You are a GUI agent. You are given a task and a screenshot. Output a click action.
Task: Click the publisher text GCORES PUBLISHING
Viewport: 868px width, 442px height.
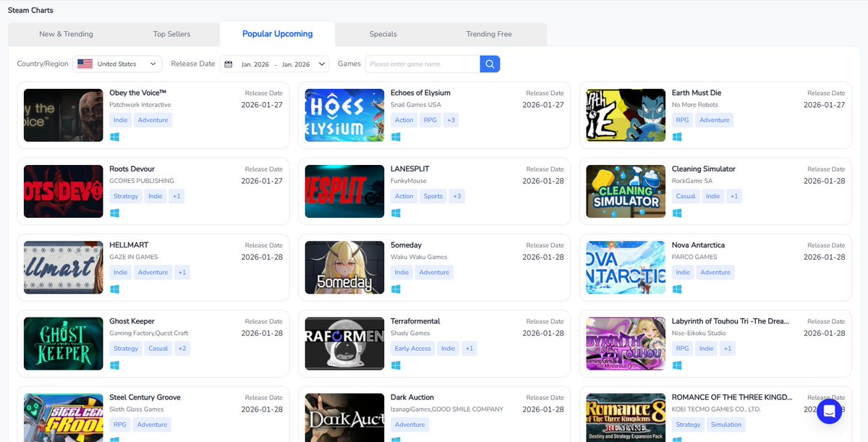coord(142,181)
